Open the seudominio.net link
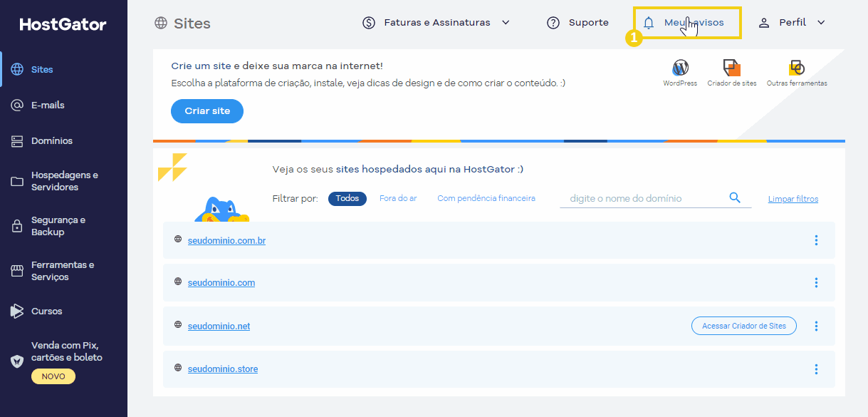Viewport: 868px width, 417px height. click(x=219, y=326)
